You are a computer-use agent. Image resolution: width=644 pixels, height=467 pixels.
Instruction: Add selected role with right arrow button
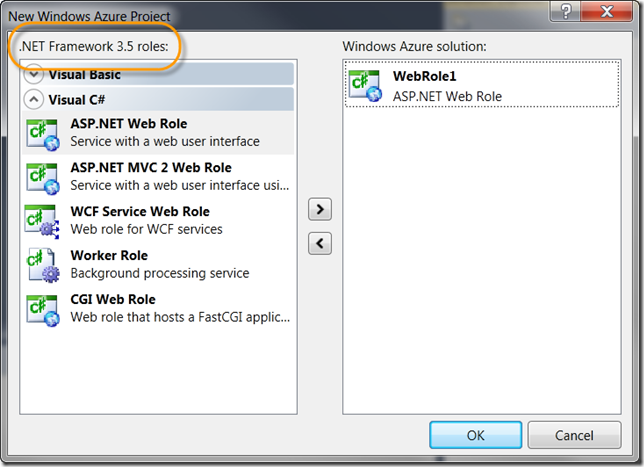tap(320, 209)
